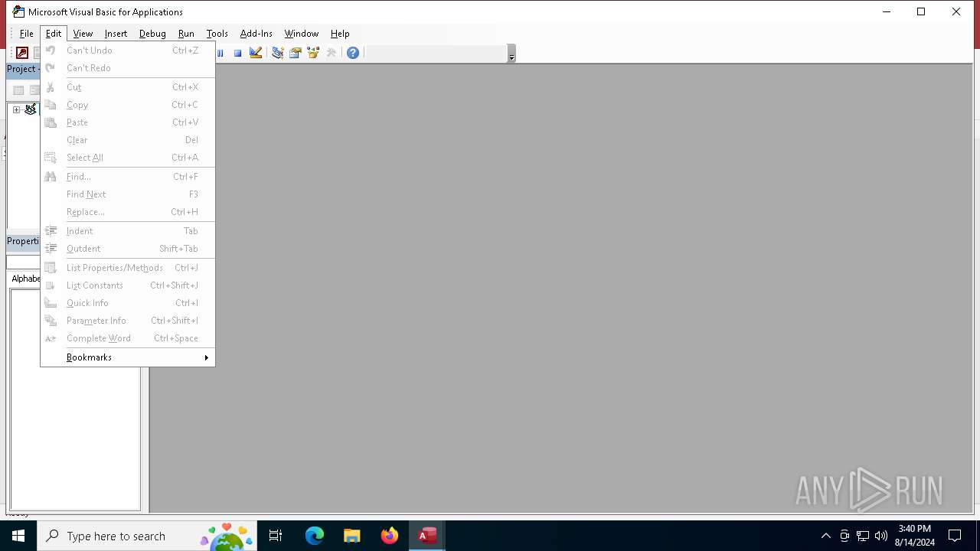Image resolution: width=980 pixels, height=551 pixels.
Task: Choose Copy in Edit menu
Action: (x=128, y=105)
